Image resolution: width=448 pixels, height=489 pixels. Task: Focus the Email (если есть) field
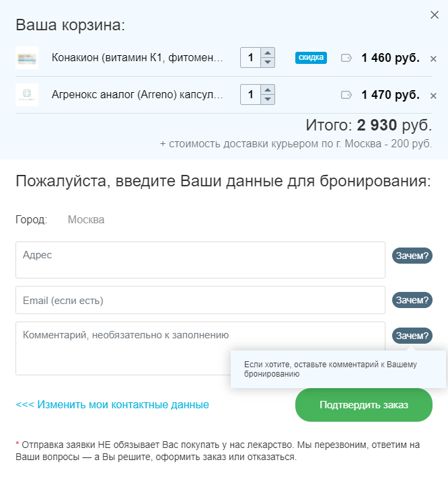point(200,300)
